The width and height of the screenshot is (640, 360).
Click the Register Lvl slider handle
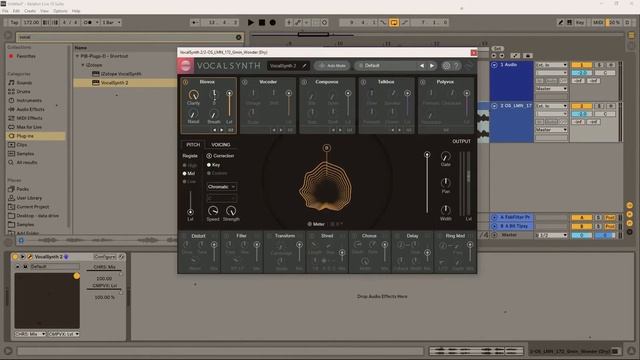point(190,212)
